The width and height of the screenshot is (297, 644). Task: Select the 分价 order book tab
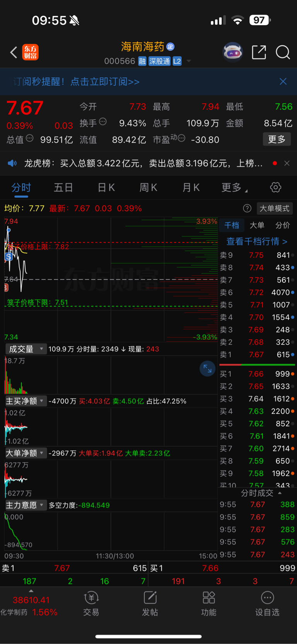282,225
